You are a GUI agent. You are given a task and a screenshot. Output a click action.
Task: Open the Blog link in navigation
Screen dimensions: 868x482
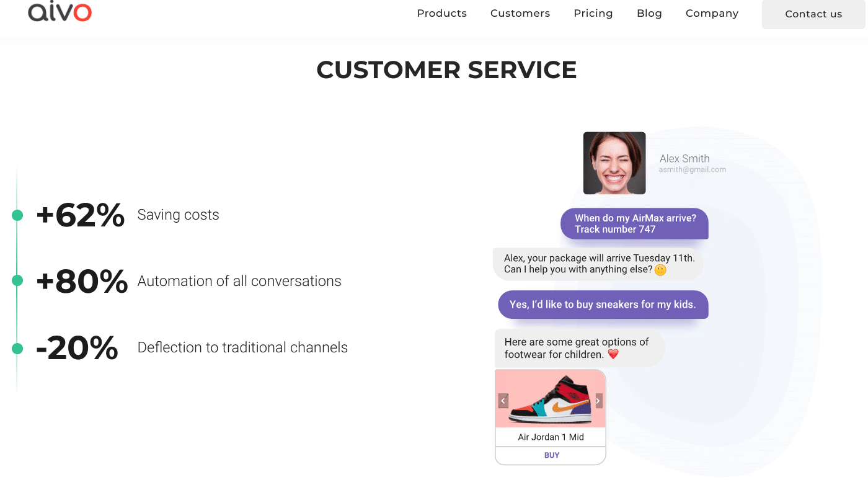[649, 14]
